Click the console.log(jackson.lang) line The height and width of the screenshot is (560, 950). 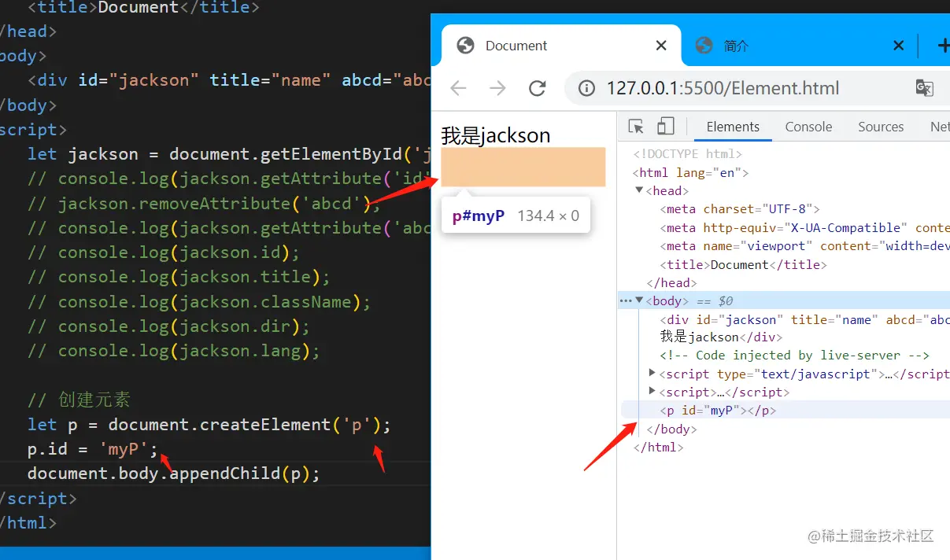tap(174, 351)
